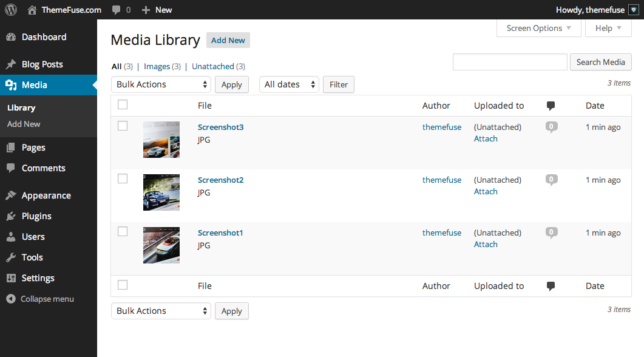The width and height of the screenshot is (644, 357).
Task: Focus the media search input field
Action: [x=510, y=62]
